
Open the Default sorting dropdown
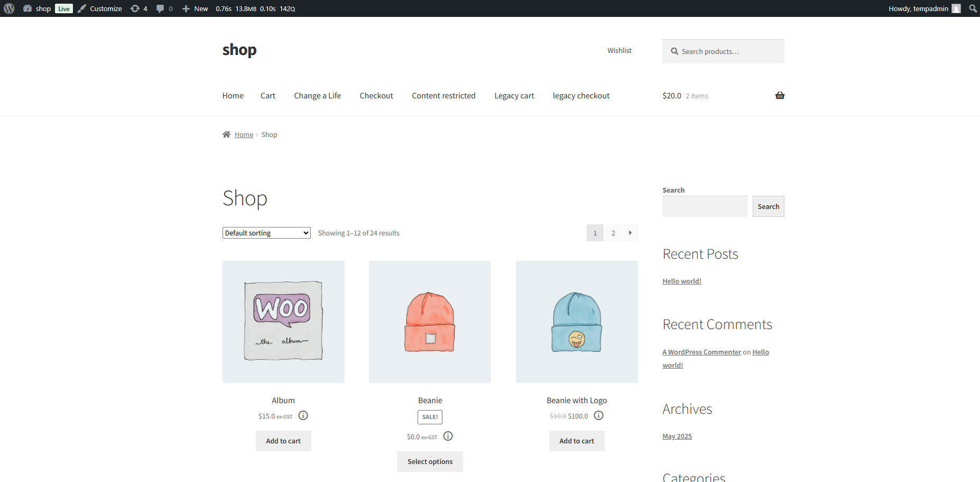click(266, 233)
